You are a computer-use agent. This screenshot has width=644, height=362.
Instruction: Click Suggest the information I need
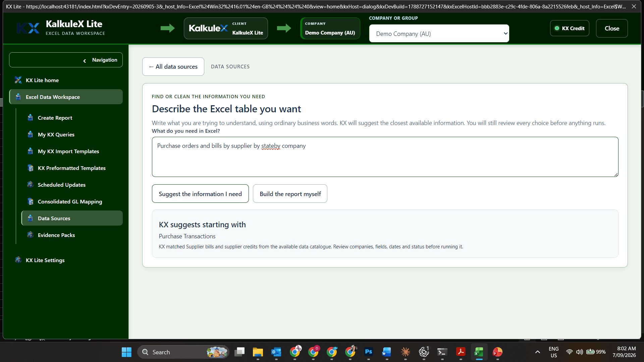[200, 194]
